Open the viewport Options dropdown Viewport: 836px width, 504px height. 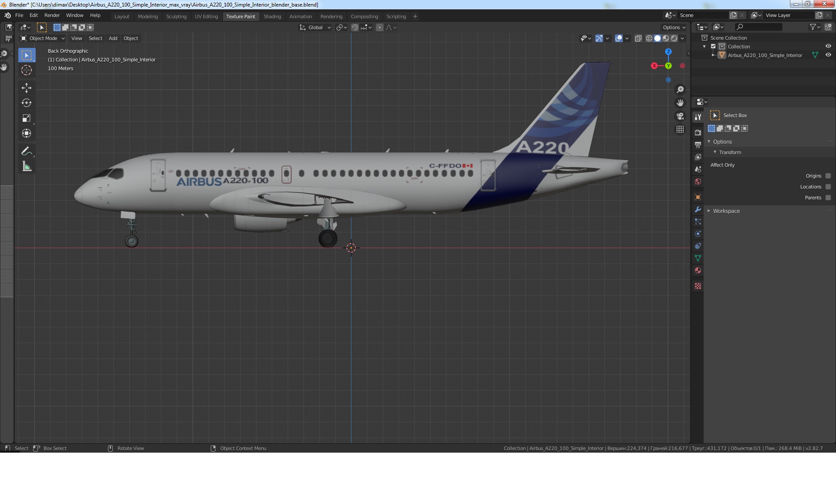pos(674,27)
